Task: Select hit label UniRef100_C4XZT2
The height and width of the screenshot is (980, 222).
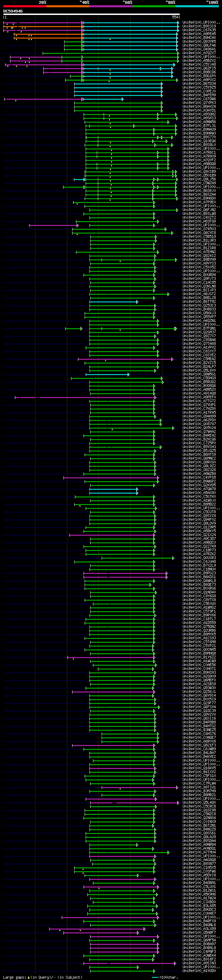Action: (x=199, y=218)
